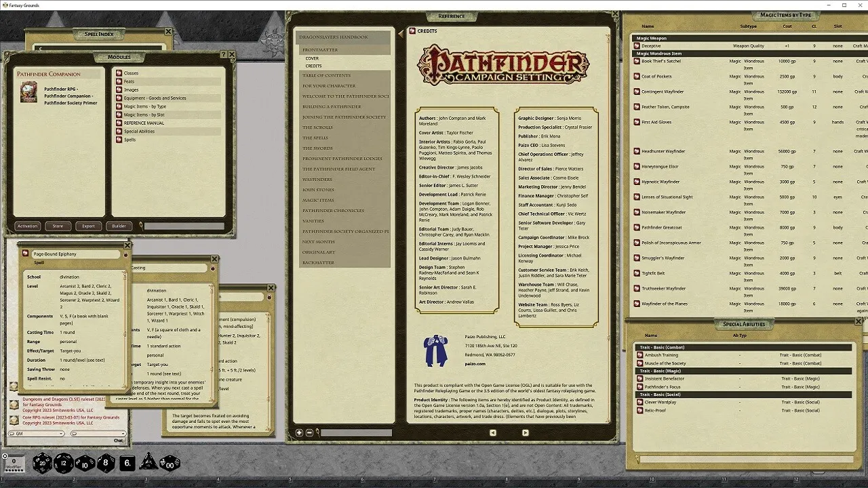The width and height of the screenshot is (868, 488).
Task: Open First Aid Gloves link icon
Action: point(637,122)
